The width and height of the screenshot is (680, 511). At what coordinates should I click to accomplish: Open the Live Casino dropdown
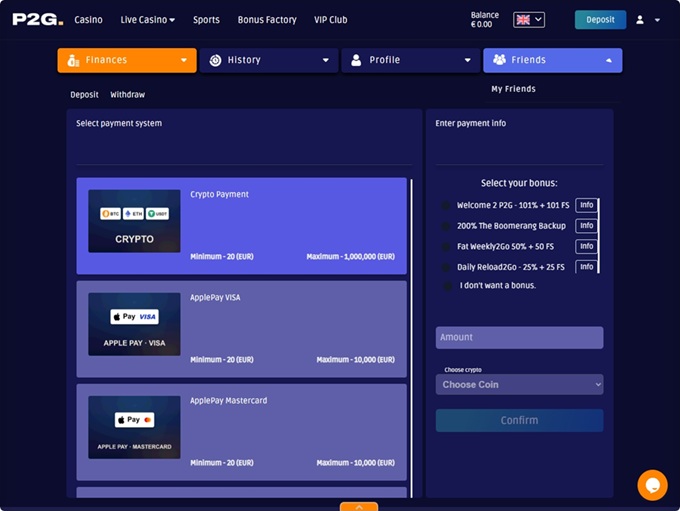pos(147,20)
